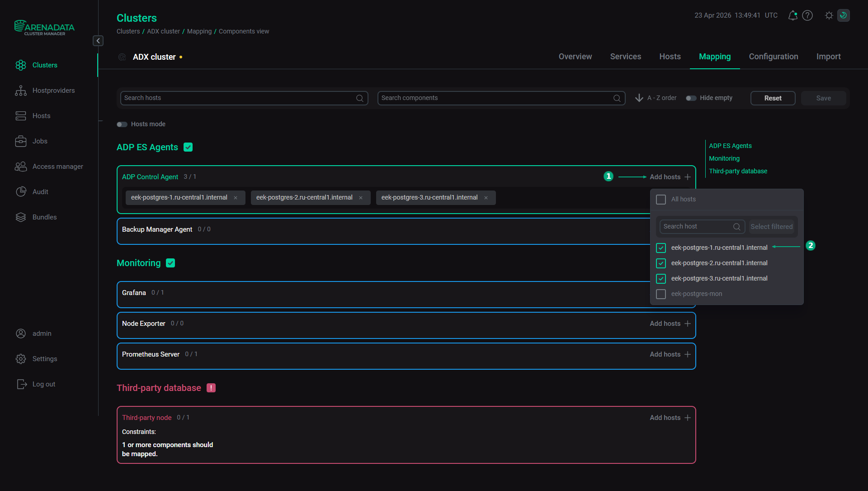This screenshot has height=491, width=868.
Task: Click search icon in Search hosts field
Action: [360, 98]
